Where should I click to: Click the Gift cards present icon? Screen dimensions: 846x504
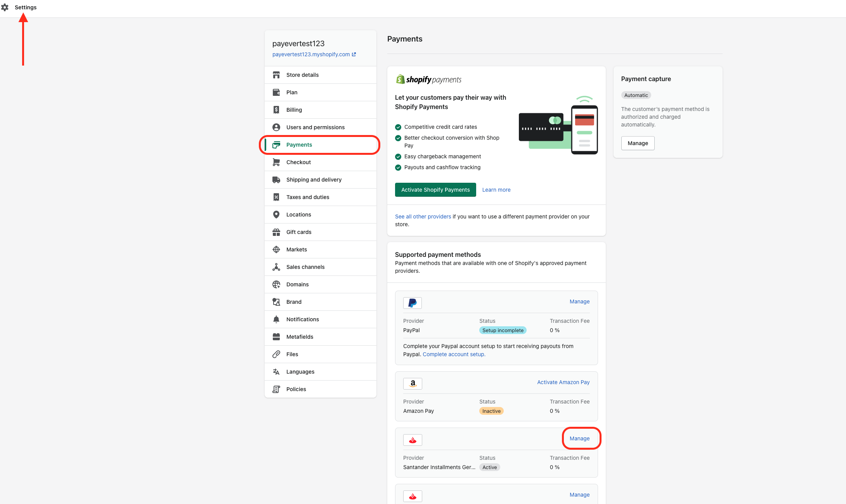(x=276, y=232)
